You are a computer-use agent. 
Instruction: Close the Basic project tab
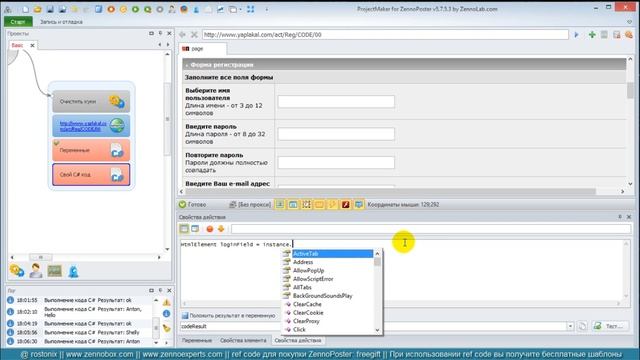[x=32, y=45]
